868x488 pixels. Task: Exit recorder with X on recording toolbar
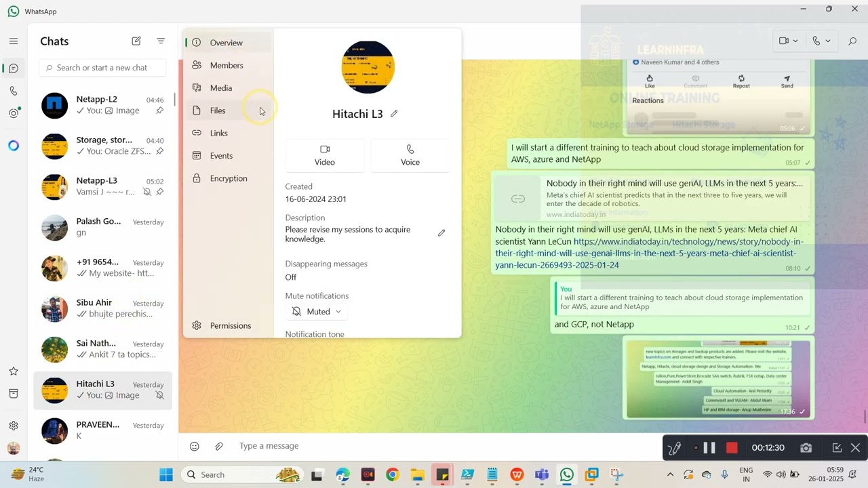click(855, 448)
